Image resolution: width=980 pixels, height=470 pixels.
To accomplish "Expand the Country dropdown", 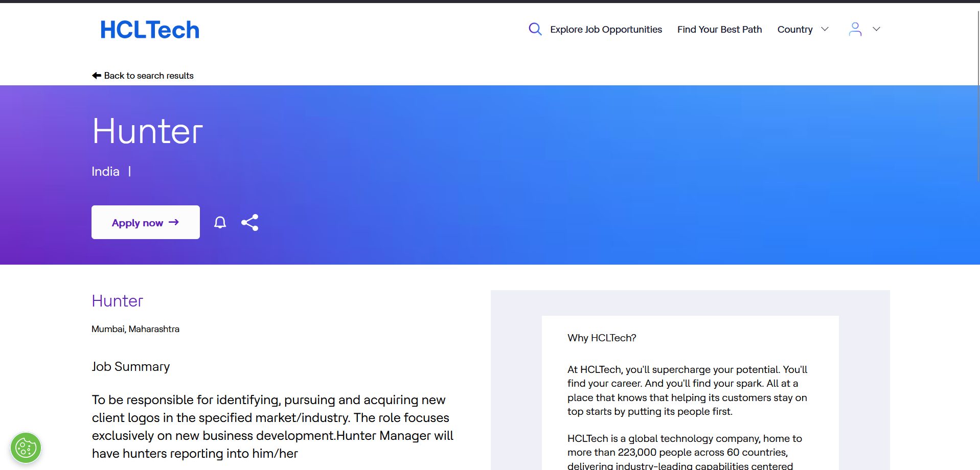I will click(803, 30).
